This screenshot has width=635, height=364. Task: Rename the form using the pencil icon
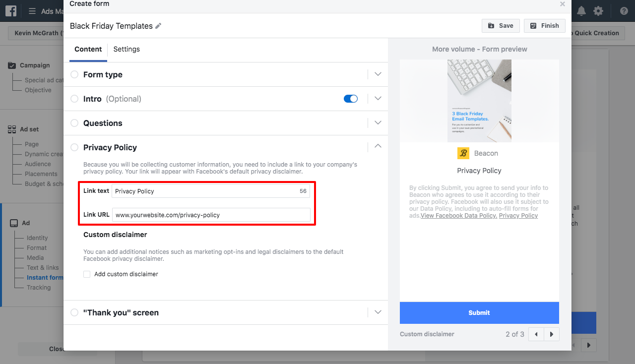tap(158, 25)
